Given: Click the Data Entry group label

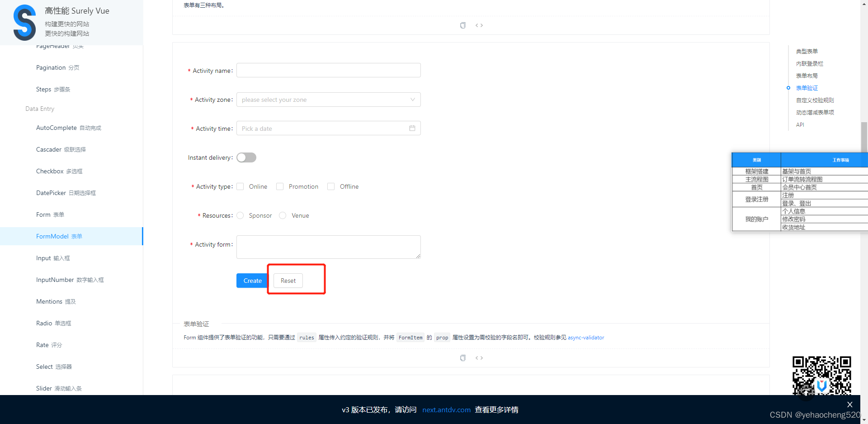Looking at the screenshot, I should (40, 109).
